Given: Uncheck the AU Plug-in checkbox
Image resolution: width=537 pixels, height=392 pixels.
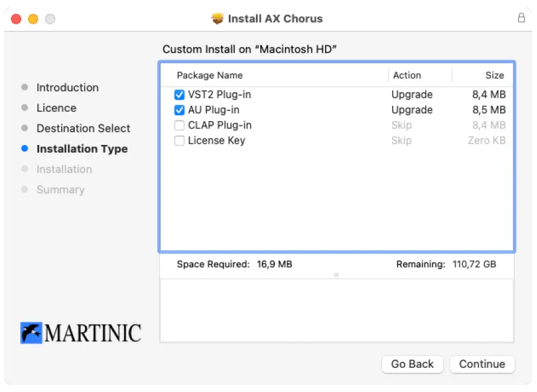Looking at the screenshot, I should pyautogui.click(x=179, y=110).
